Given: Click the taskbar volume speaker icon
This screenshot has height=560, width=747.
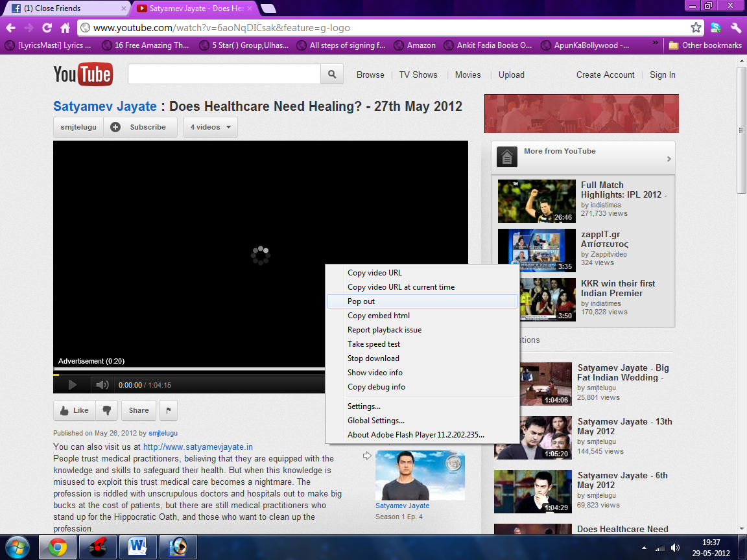Looking at the screenshot, I should click(x=676, y=548).
